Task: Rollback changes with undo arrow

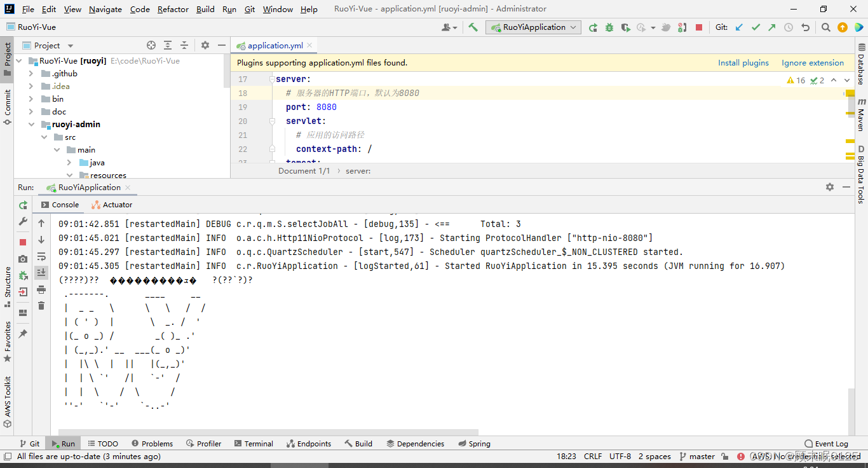Action: pyautogui.click(x=806, y=27)
